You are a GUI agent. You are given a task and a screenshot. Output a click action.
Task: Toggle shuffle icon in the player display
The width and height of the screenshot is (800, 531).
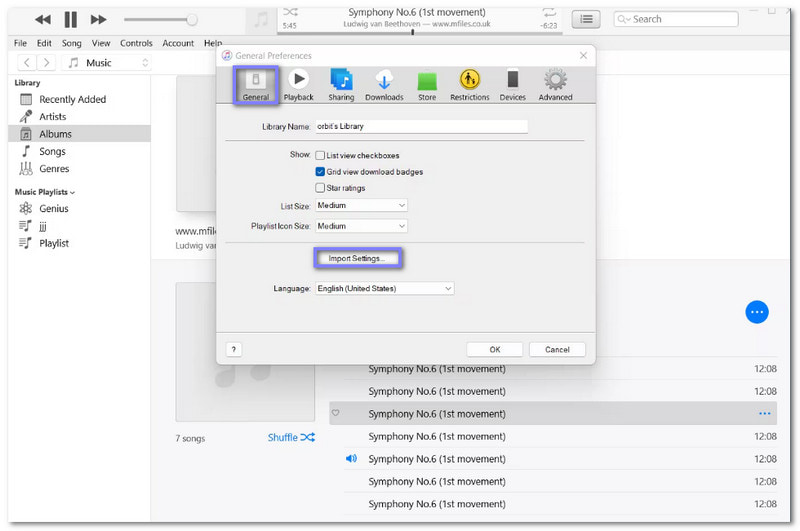[290, 11]
